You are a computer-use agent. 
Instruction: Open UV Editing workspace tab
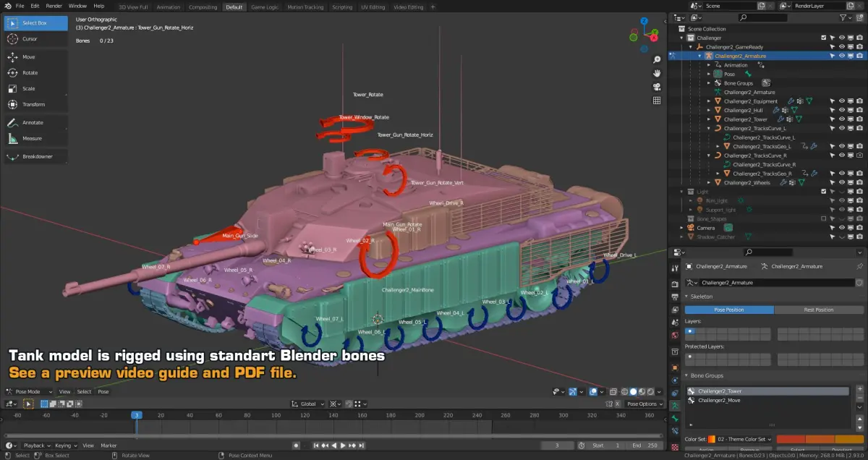pyautogui.click(x=373, y=7)
